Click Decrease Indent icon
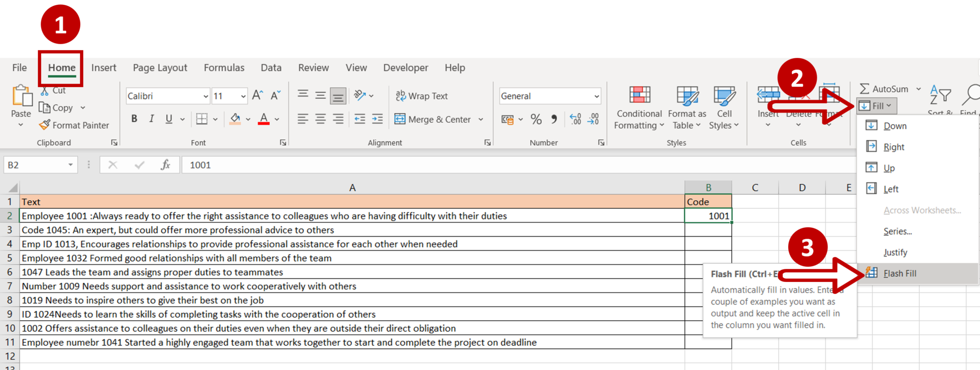This screenshot has width=980, height=370. (x=360, y=119)
